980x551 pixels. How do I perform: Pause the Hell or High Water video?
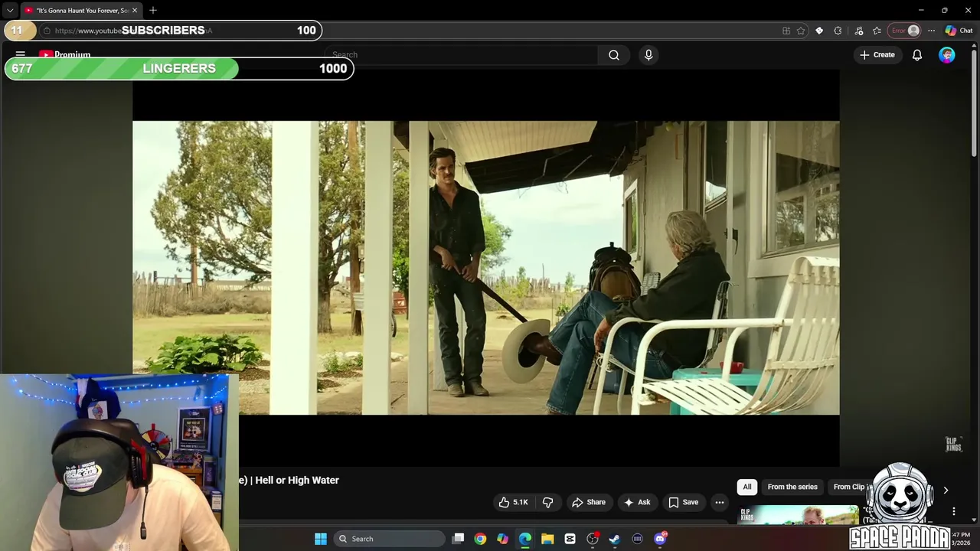click(485, 268)
